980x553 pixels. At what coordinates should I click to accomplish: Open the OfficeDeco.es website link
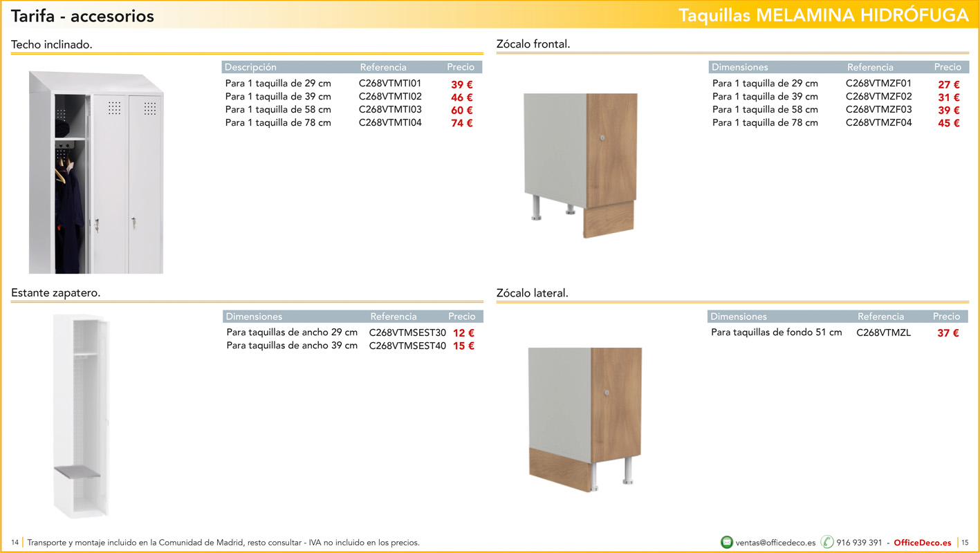(922, 543)
